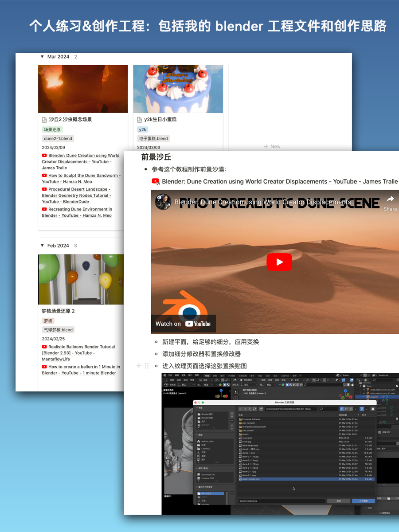
Task: Click the file browser path field
Action: pyautogui.click(x=291, y=409)
